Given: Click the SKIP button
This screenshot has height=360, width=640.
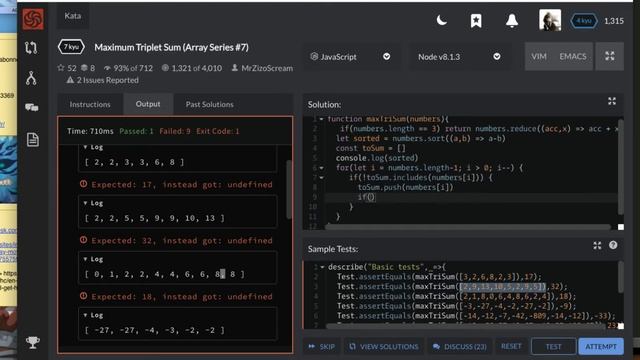Looking at the screenshot, I should click(x=322, y=347).
